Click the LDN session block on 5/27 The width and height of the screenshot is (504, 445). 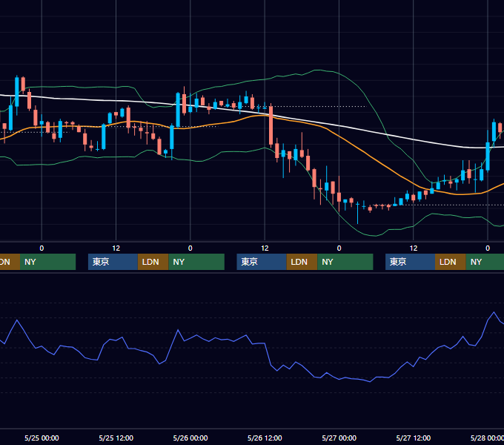[x=451, y=262]
